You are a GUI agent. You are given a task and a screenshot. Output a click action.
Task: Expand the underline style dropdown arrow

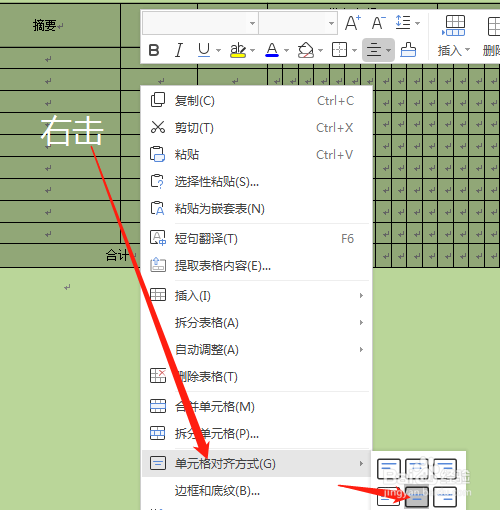[218, 51]
